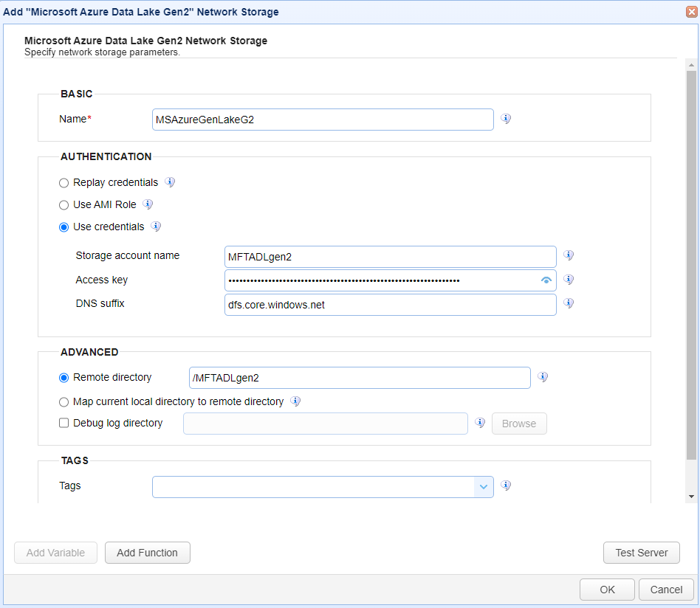The height and width of the screenshot is (608, 700).
Task: Click the info icon for Remote directory
Action: pos(543,377)
